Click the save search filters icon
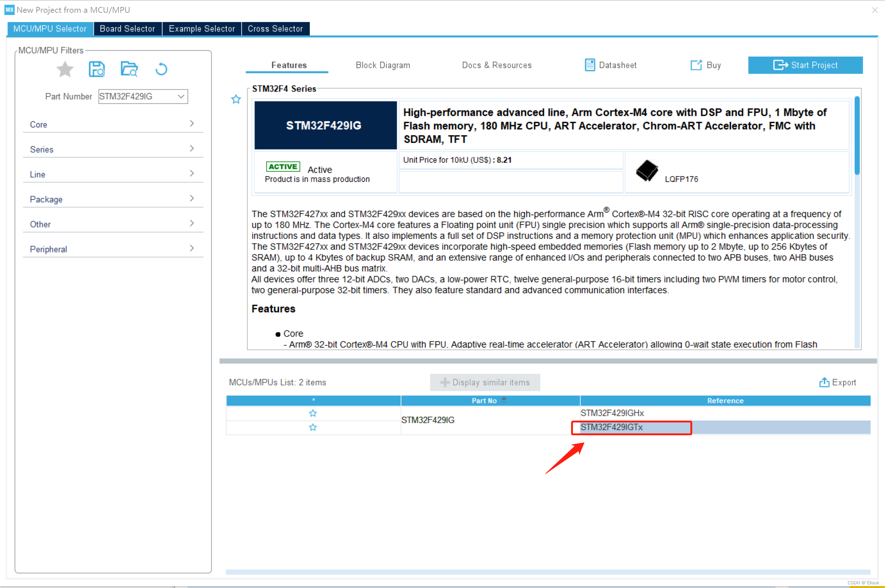 point(97,69)
